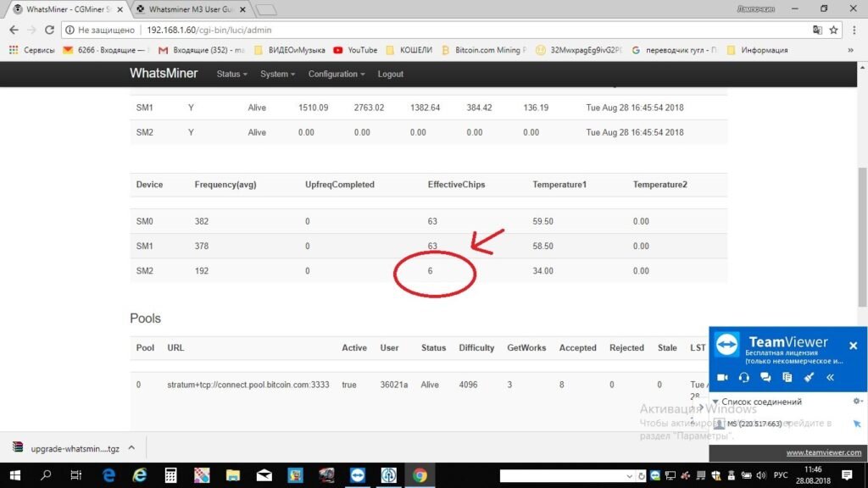
Task: Open TeamViewer chat bubbles
Action: point(765,377)
